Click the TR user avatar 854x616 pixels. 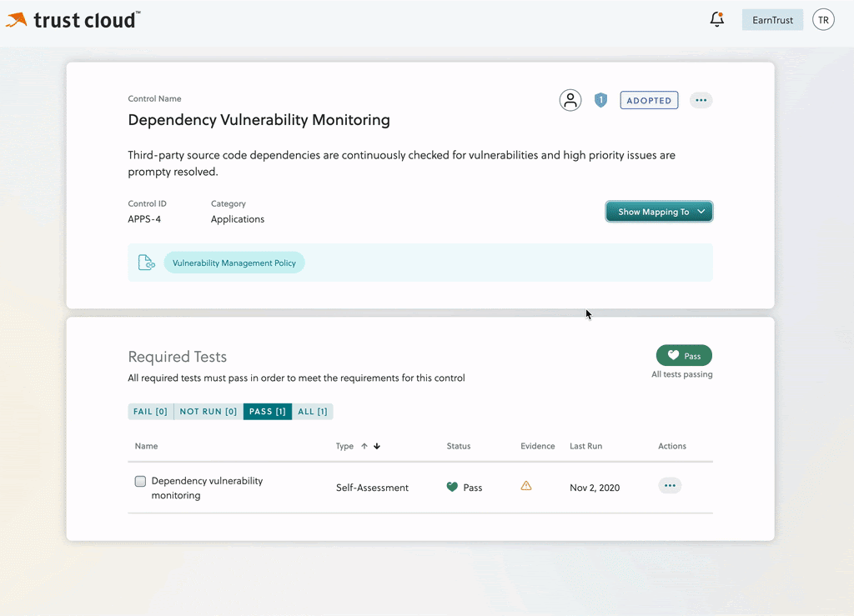point(823,20)
